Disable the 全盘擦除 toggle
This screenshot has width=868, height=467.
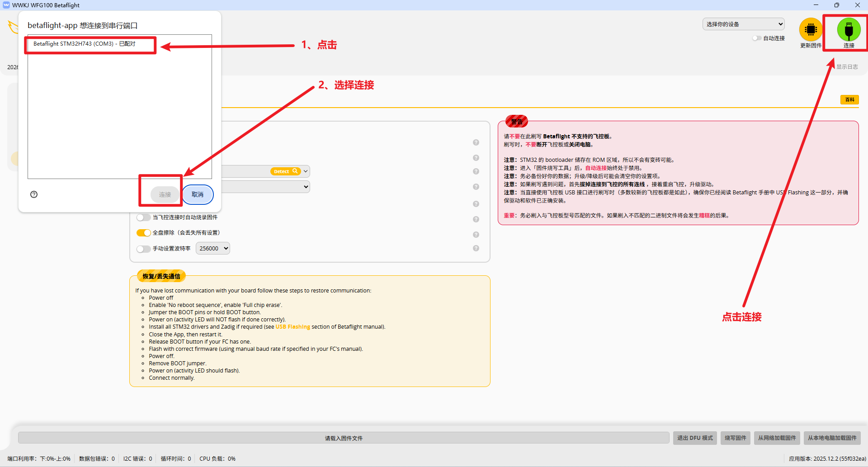coord(143,233)
